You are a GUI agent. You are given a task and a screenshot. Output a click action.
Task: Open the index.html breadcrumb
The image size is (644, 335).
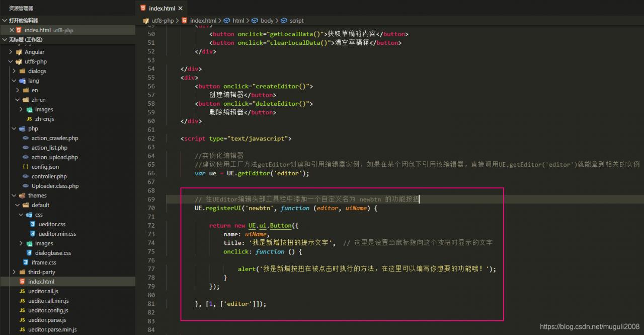tap(203, 21)
